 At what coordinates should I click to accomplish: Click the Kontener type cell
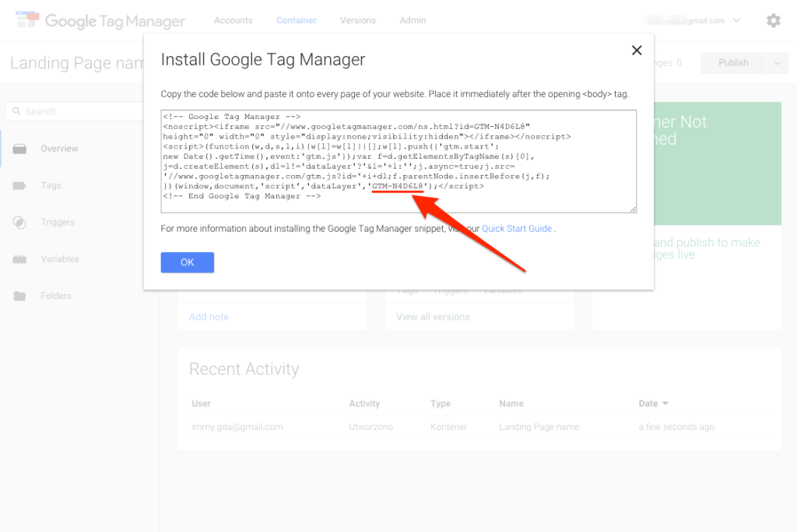click(x=448, y=427)
